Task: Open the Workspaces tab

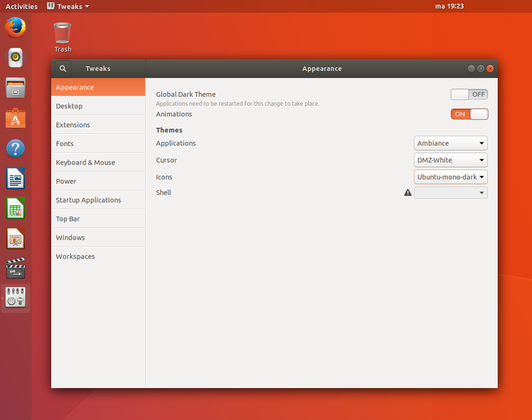Action: 98,257
